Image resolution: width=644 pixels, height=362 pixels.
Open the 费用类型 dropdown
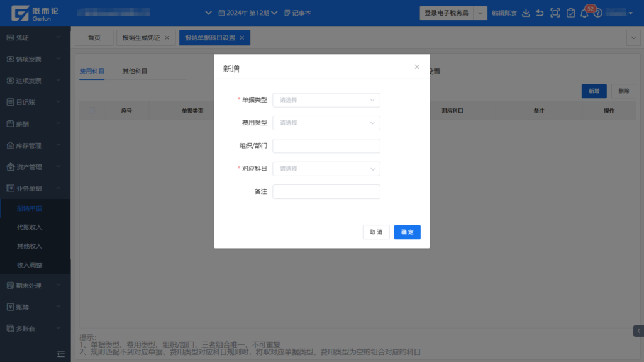point(326,123)
